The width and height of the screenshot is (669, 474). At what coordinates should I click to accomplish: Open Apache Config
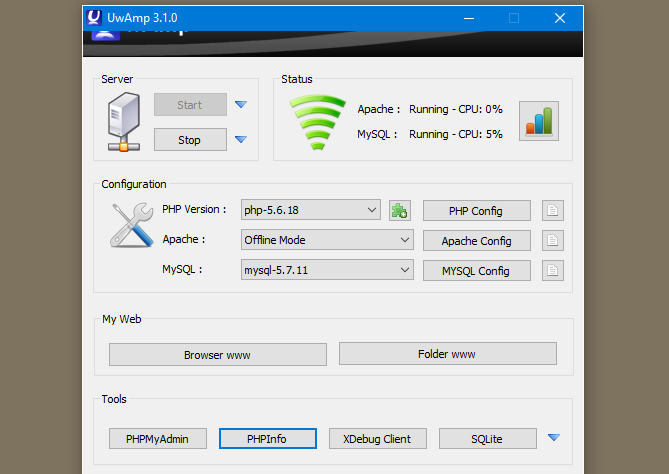point(477,241)
